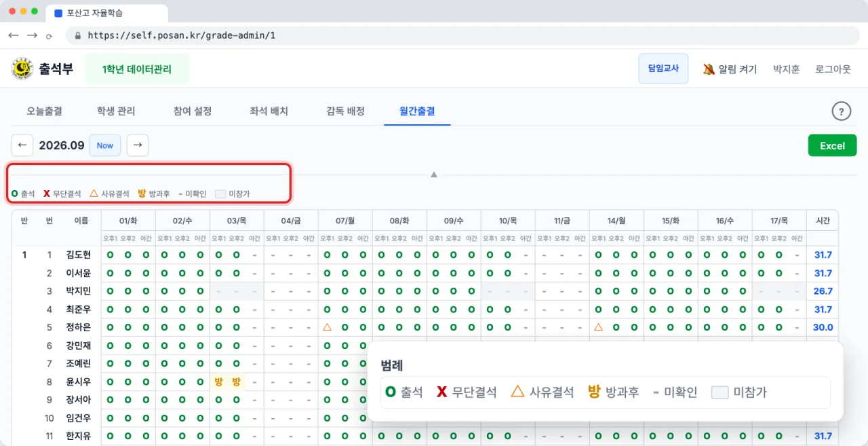Click student name 윤시우
This screenshot has height=446, width=868.
point(79,382)
